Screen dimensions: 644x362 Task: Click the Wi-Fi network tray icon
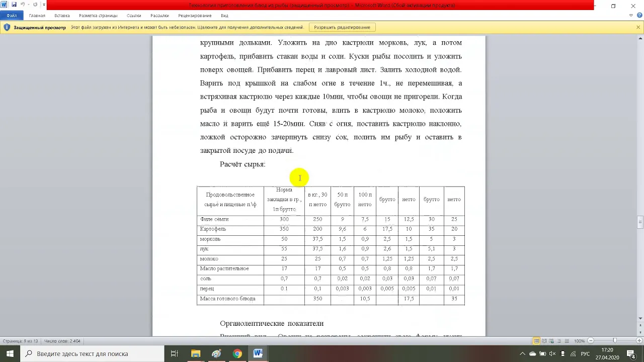[572, 354]
